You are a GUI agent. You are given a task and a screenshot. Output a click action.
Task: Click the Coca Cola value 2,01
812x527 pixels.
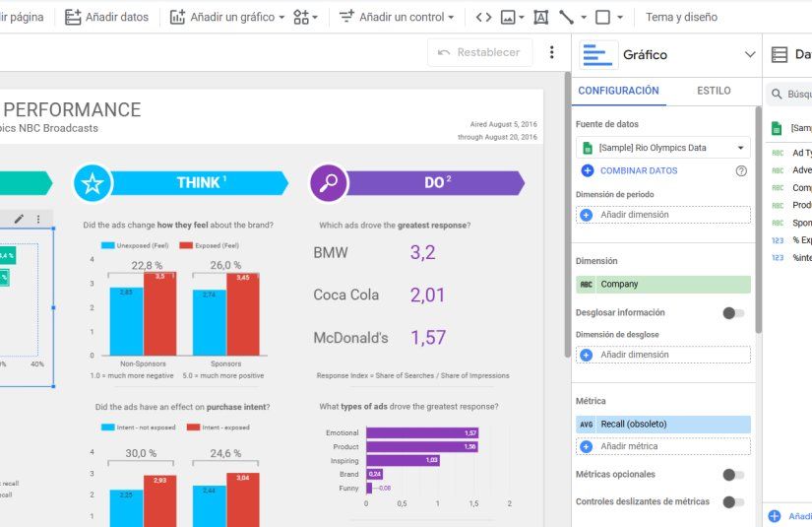[x=427, y=295]
